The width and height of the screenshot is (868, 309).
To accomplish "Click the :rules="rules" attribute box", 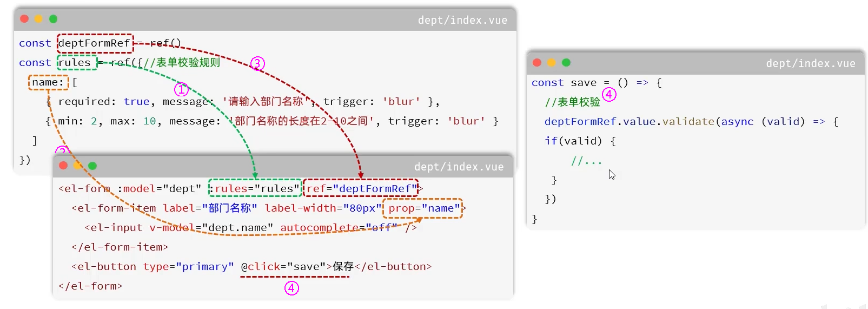I will tap(255, 188).
